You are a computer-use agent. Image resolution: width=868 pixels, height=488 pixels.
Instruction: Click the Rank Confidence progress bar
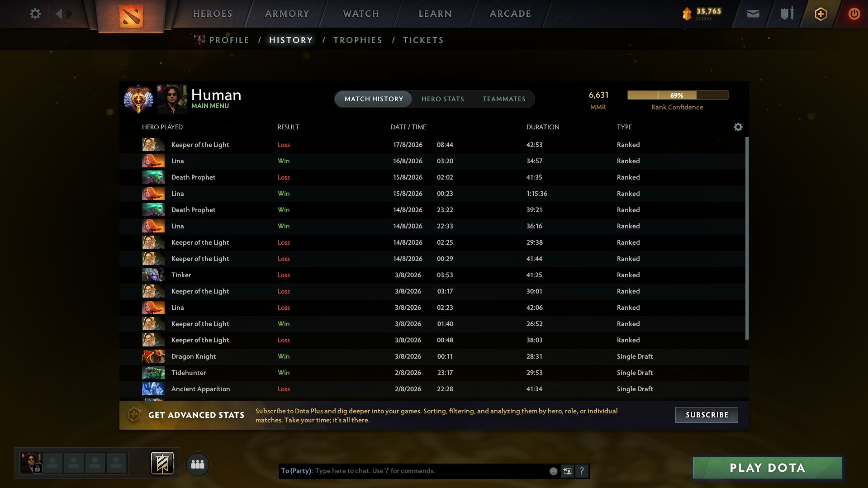click(x=678, y=95)
